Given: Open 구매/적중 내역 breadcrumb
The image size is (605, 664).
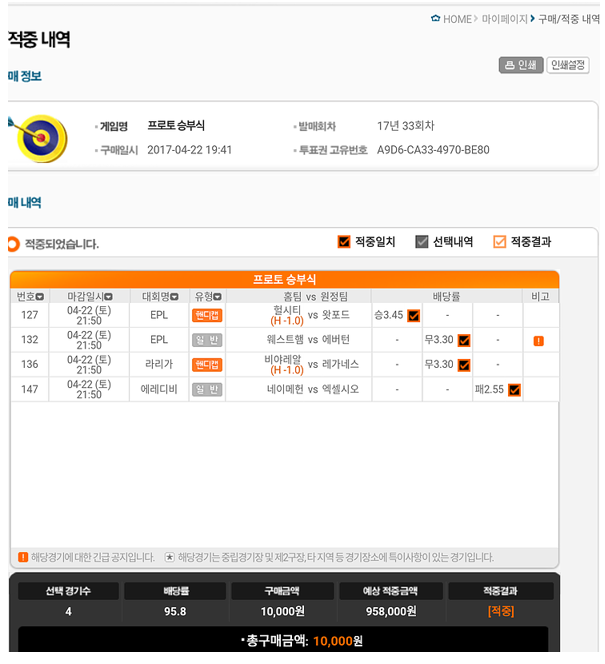Looking at the screenshot, I should pos(569,19).
